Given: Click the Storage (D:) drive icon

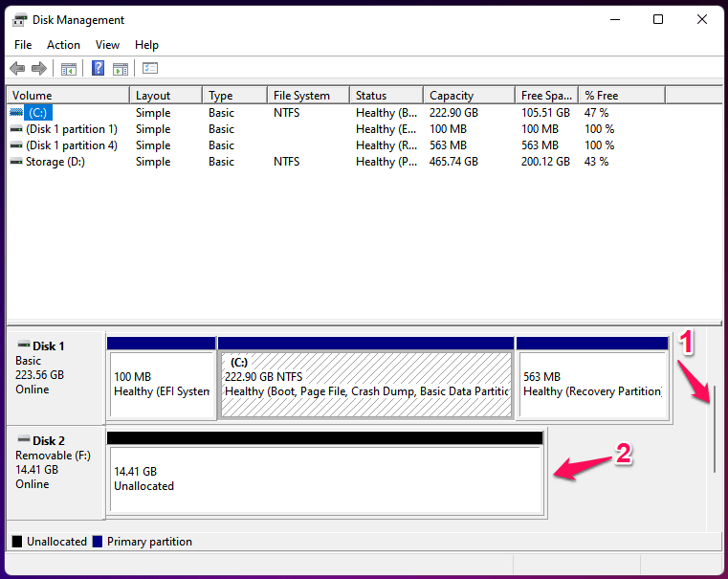Looking at the screenshot, I should pyautogui.click(x=16, y=163).
